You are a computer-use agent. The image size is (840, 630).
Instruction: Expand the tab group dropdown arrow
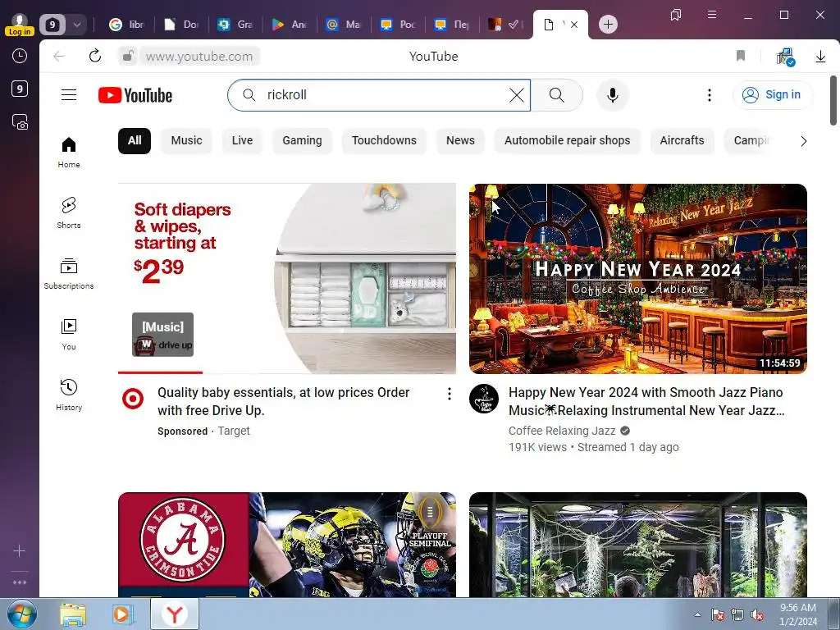[77, 24]
